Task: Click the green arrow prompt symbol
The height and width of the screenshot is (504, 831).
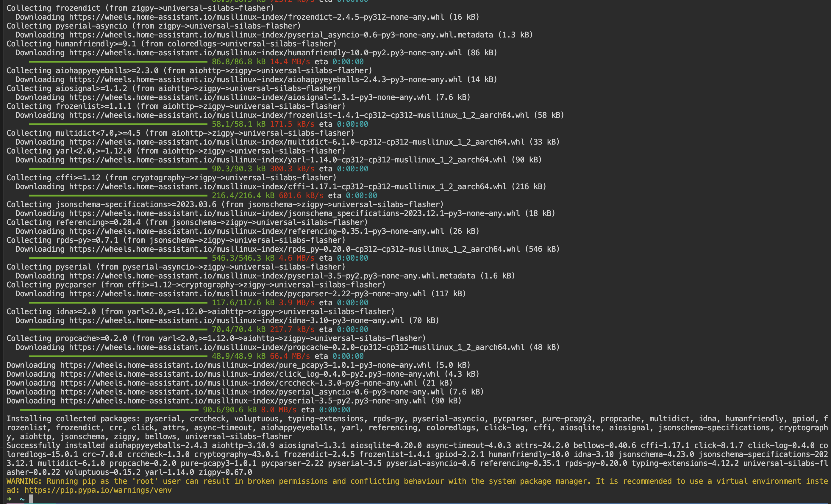Action: (9, 499)
